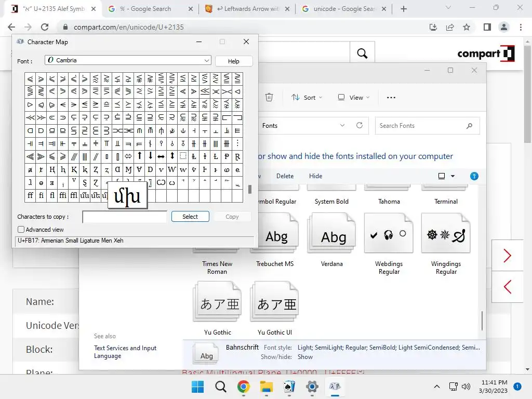Show hidden icons in system tray
This screenshot has width=532, height=399.
tap(437, 387)
